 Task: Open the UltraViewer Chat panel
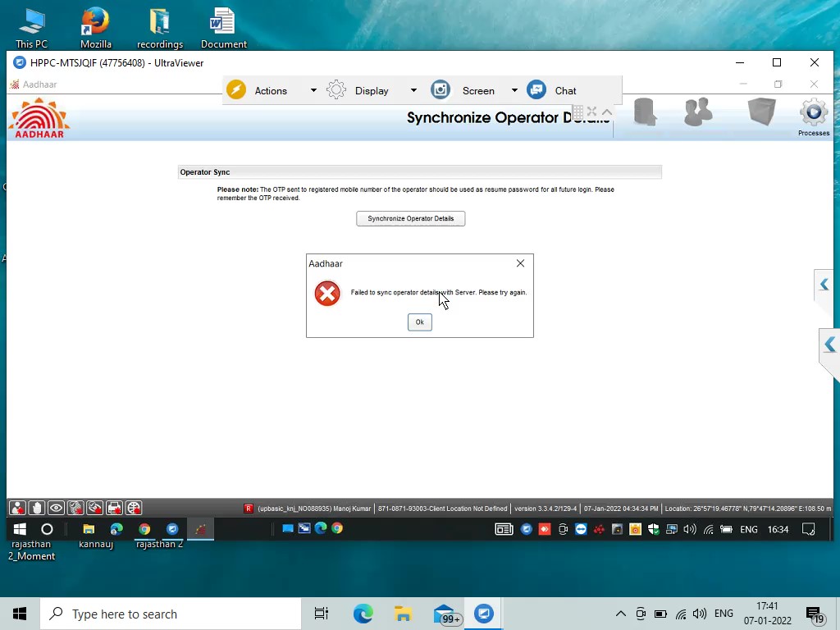point(566,90)
